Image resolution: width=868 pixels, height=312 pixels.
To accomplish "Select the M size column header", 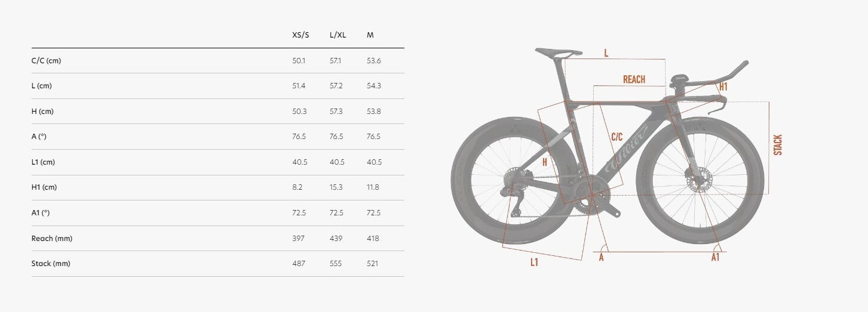I will coord(370,35).
